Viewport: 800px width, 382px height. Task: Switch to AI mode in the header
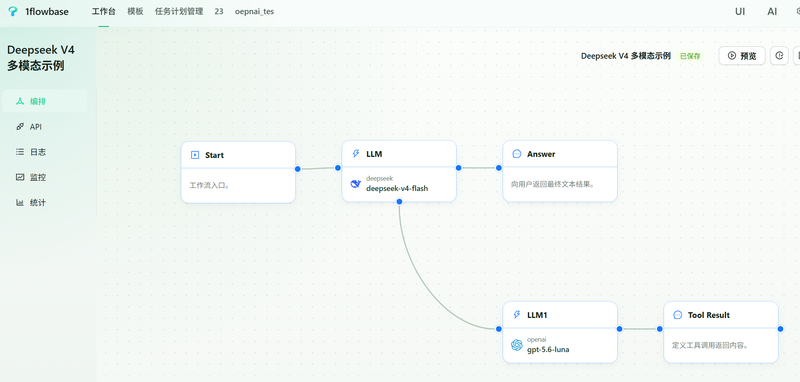772,11
